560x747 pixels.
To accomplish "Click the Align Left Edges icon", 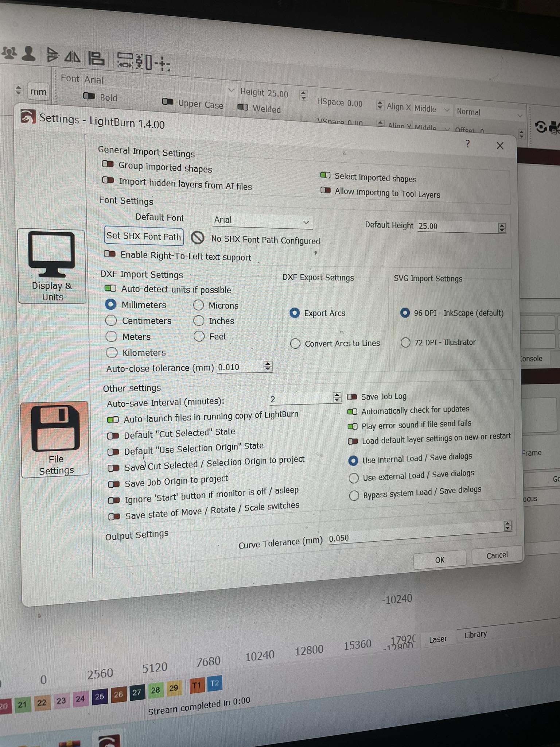I will tap(96, 58).
